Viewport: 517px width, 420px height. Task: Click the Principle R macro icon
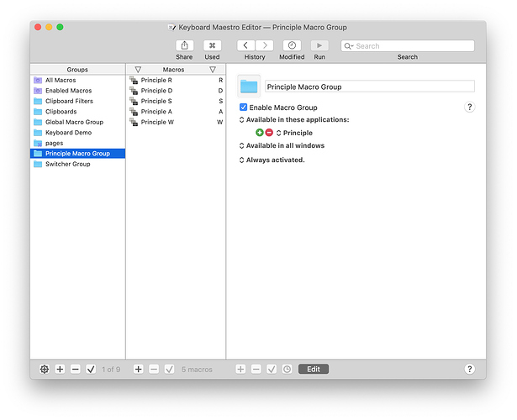pos(134,80)
